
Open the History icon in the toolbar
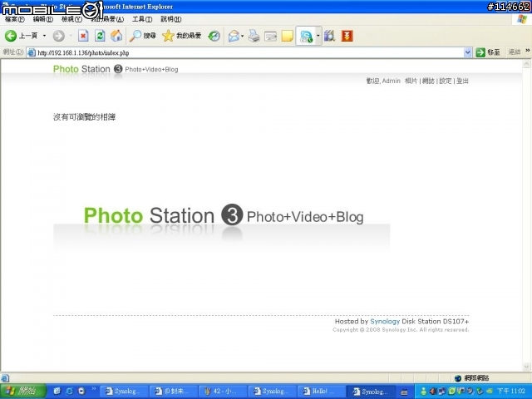click(x=214, y=36)
